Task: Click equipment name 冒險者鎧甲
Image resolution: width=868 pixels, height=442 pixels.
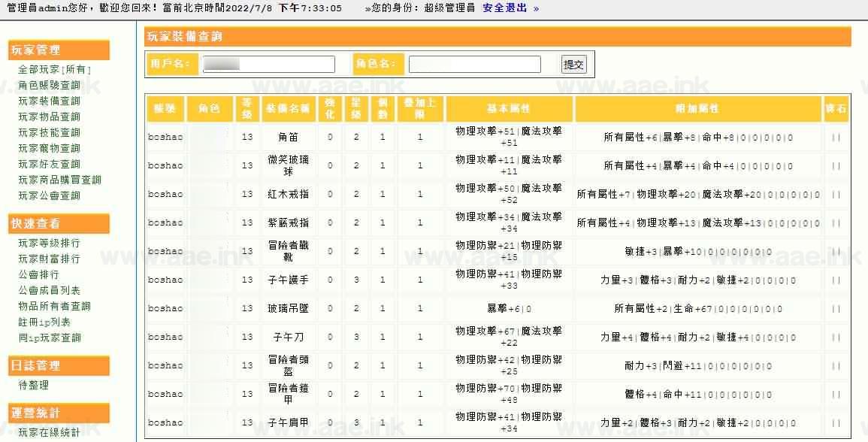Action: coord(288,395)
